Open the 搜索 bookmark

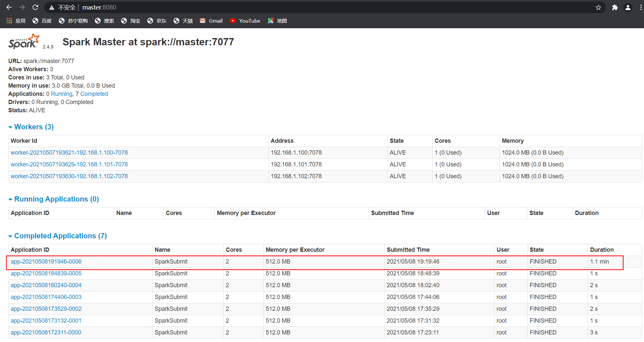(104, 21)
